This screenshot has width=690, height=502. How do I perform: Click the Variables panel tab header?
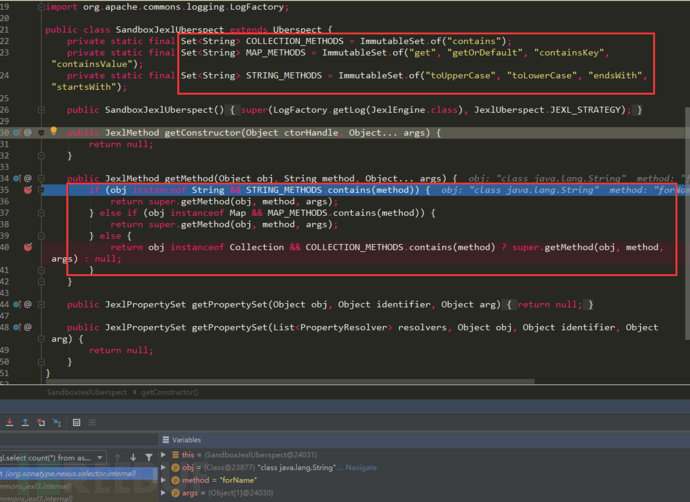coord(182,440)
